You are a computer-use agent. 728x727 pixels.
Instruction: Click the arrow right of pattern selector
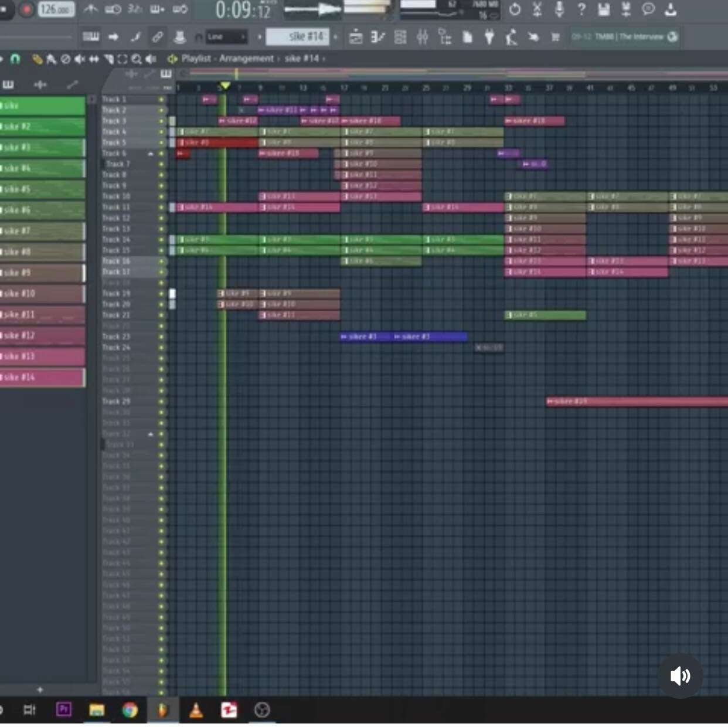point(336,37)
